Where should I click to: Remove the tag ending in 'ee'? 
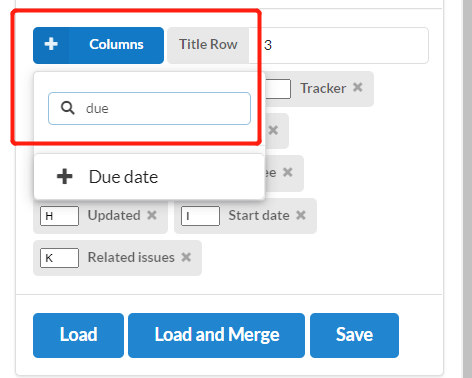tap(288, 172)
